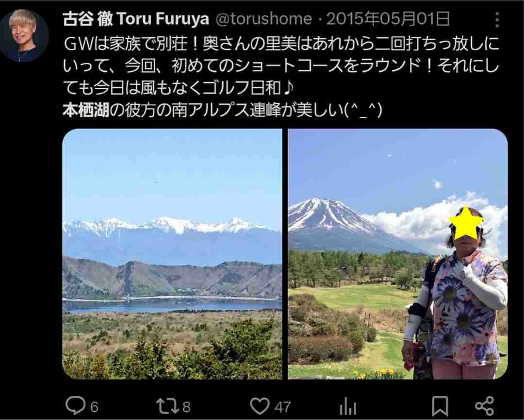Like the tweet with the heart icon
Viewport: 524px width, 420px height.
tap(260, 406)
